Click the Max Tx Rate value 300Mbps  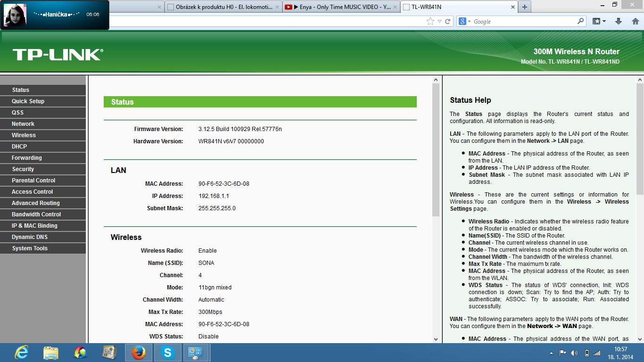[210, 312]
